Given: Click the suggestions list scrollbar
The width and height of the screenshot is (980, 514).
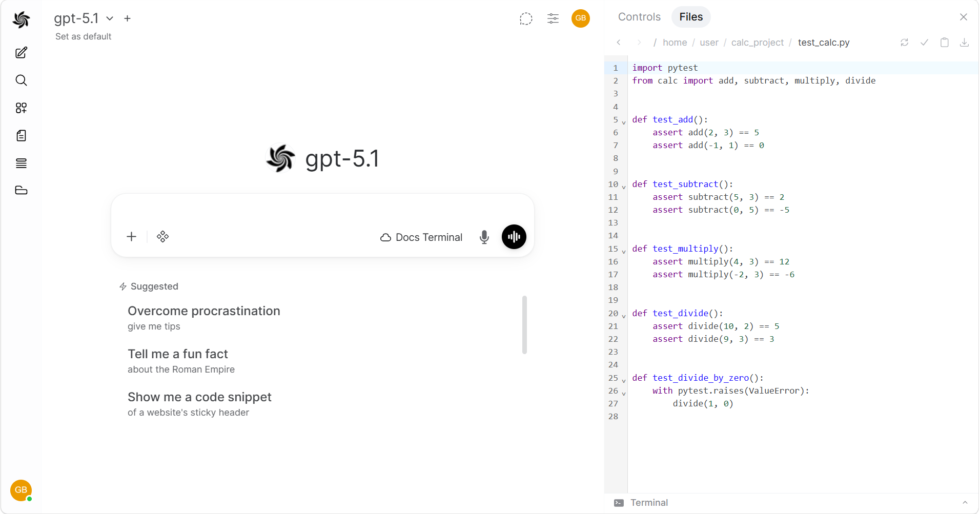Looking at the screenshot, I should point(524,325).
